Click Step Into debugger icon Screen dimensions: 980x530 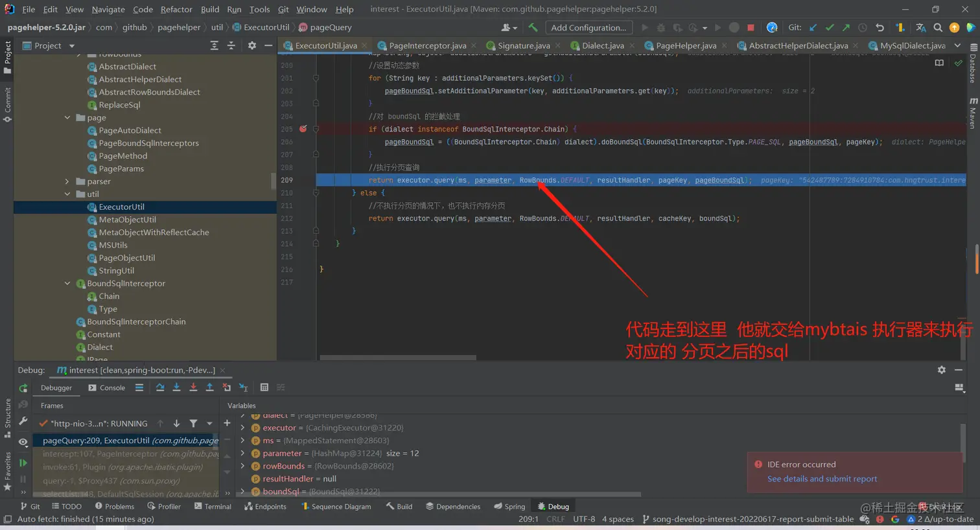pos(176,387)
